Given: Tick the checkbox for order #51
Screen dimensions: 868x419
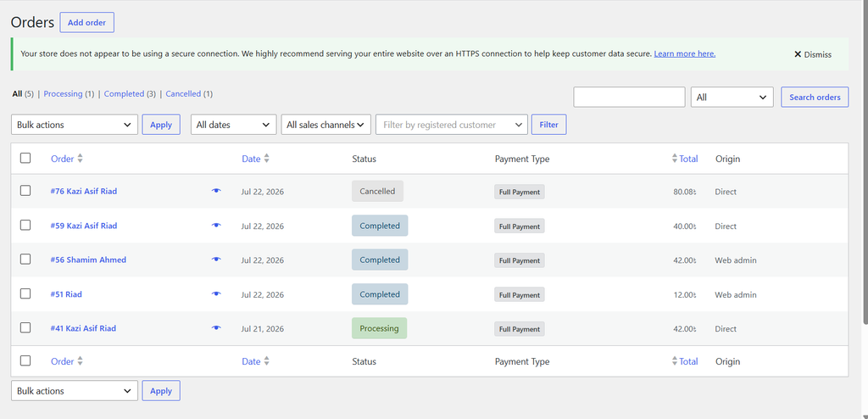Looking at the screenshot, I should 25,293.
